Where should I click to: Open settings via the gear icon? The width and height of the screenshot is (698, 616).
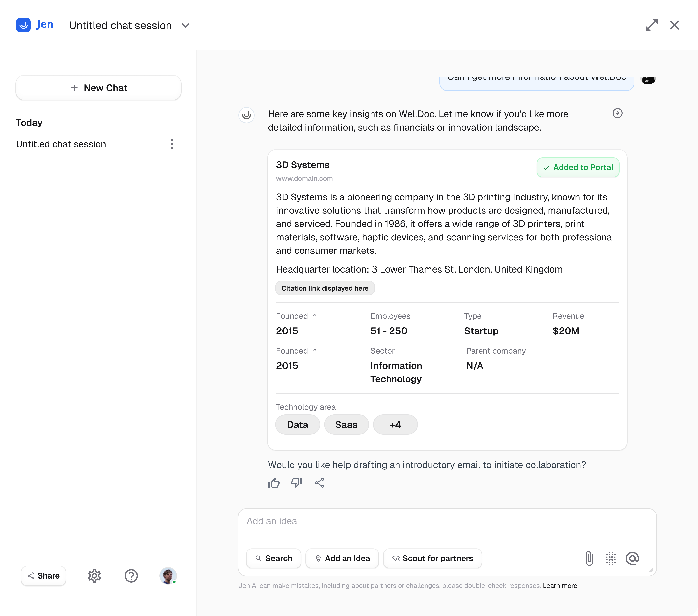click(94, 576)
